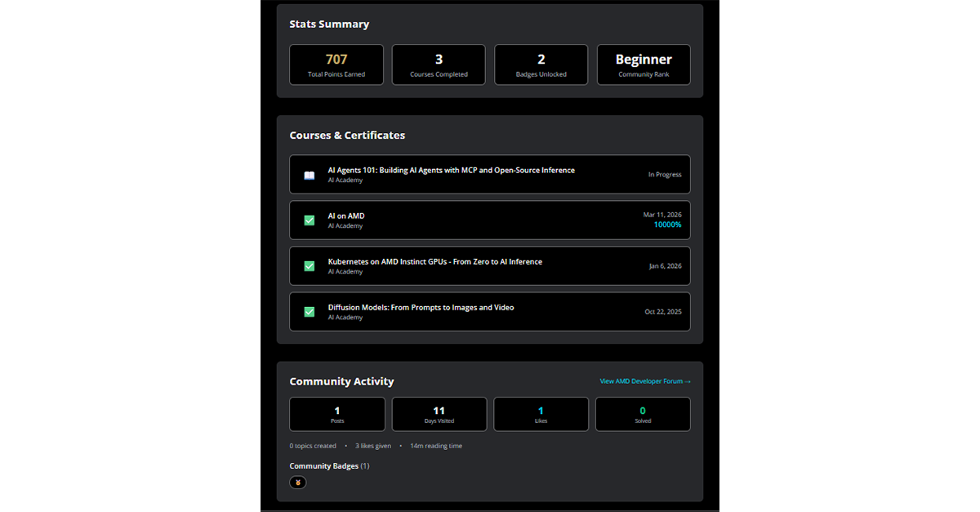Viewport: 980px width, 512px height.
Task: Click the 3 likes given text
Action: coord(372,445)
